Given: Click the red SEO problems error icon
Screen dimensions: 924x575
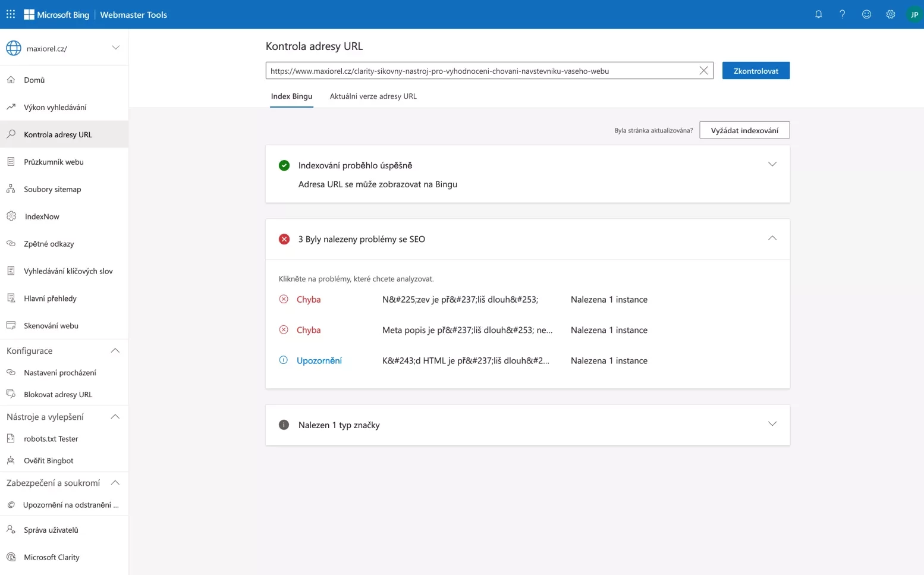Looking at the screenshot, I should tap(284, 239).
